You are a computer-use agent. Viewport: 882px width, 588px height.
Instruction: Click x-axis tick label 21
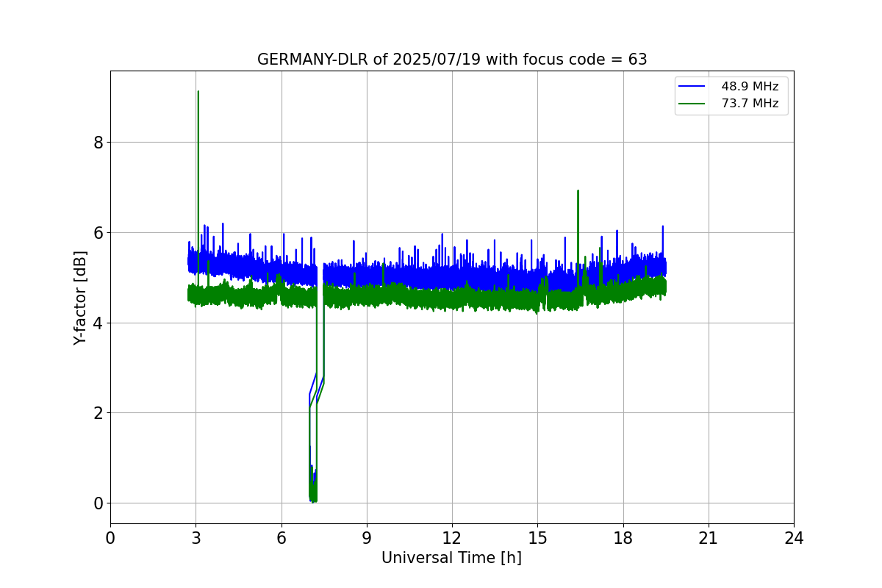point(709,538)
